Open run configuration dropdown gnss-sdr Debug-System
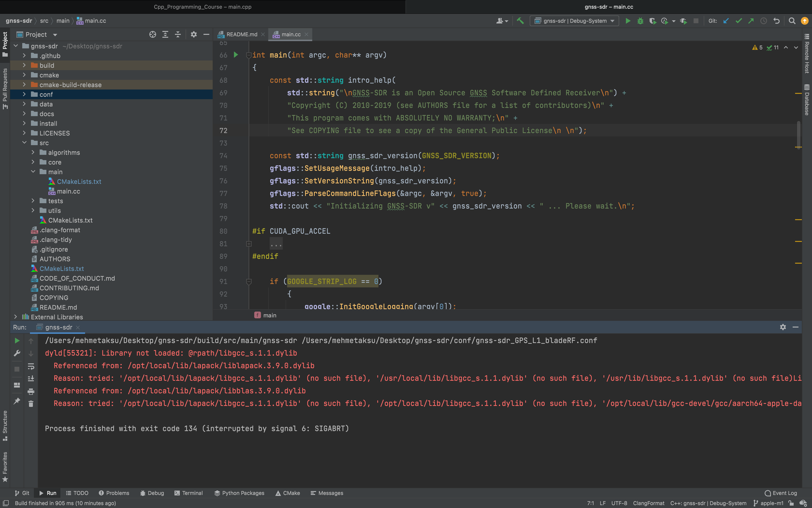812x508 pixels. point(574,21)
